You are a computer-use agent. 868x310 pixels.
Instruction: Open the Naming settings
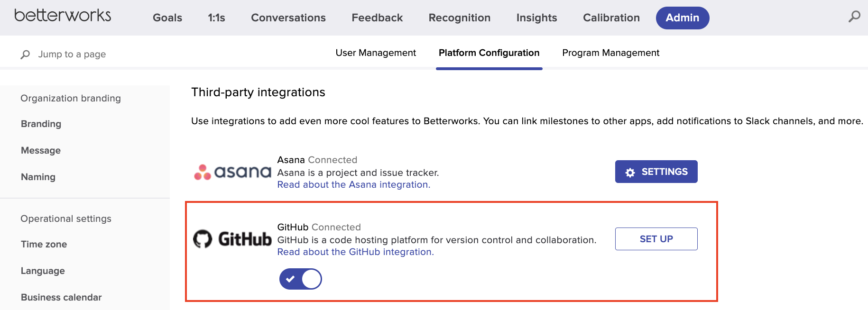pyautogui.click(x=38, y=177)
